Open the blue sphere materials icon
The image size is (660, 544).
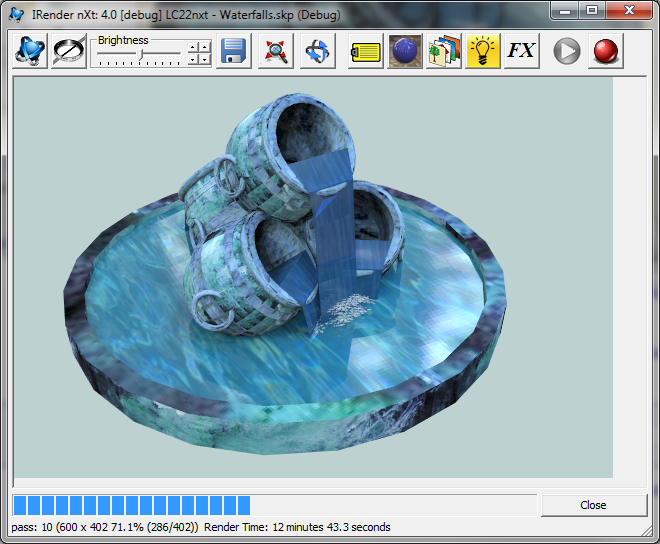pos(405,51)
